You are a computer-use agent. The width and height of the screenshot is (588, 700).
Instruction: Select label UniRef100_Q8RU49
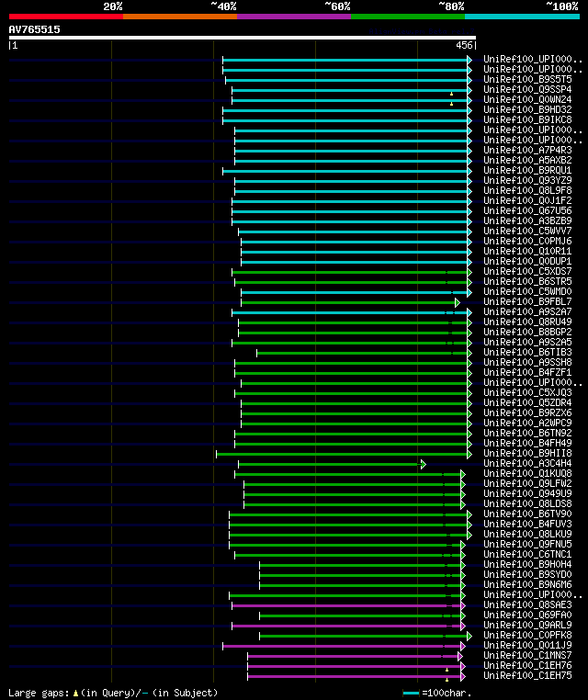click(527, 322)
